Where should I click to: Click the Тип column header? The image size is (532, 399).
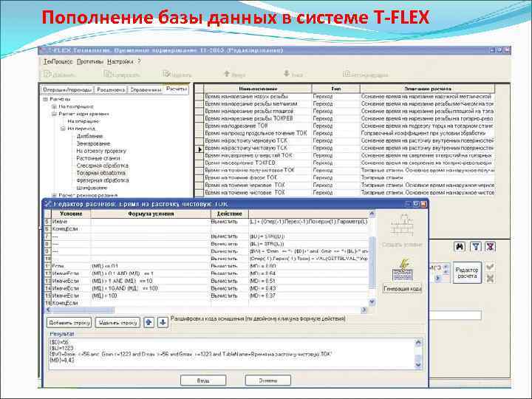tap(336, 89)
